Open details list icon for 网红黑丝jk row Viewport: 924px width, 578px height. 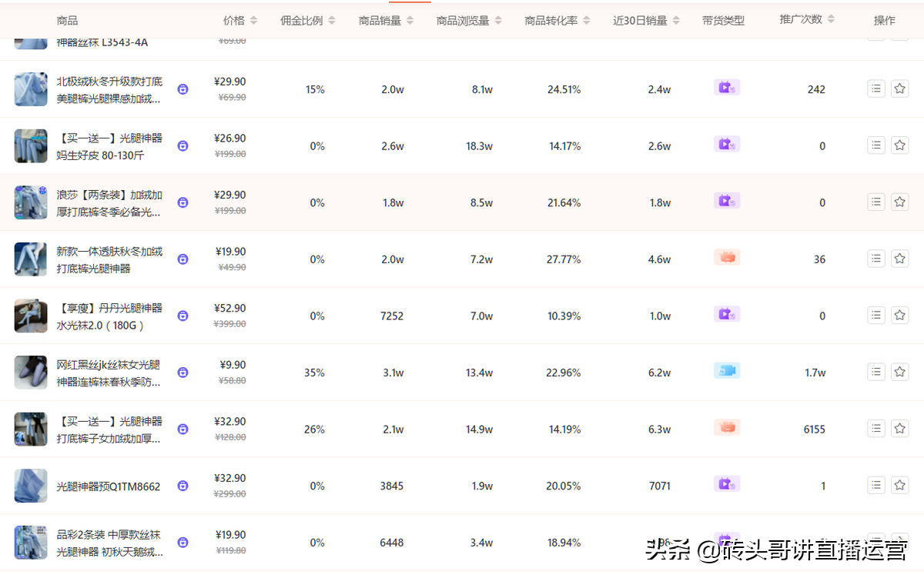click(876, 373)
